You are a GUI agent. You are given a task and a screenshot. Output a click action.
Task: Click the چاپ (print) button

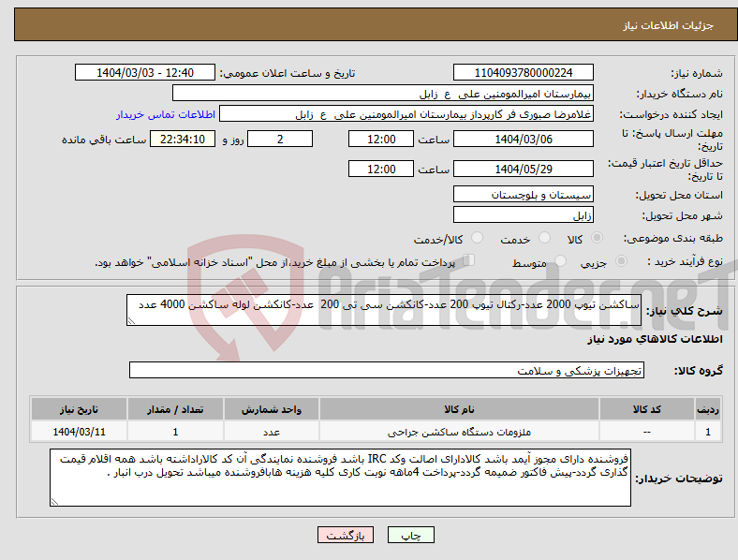411,535
